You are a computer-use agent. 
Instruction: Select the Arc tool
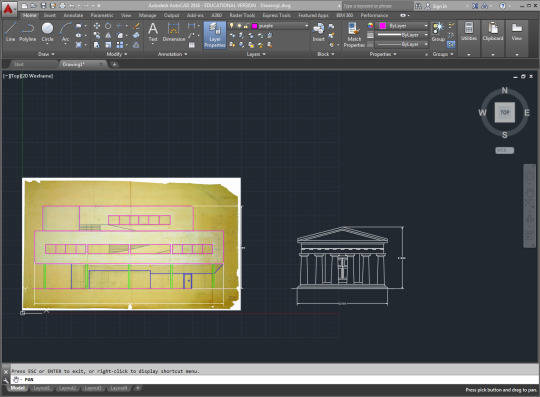65,32
